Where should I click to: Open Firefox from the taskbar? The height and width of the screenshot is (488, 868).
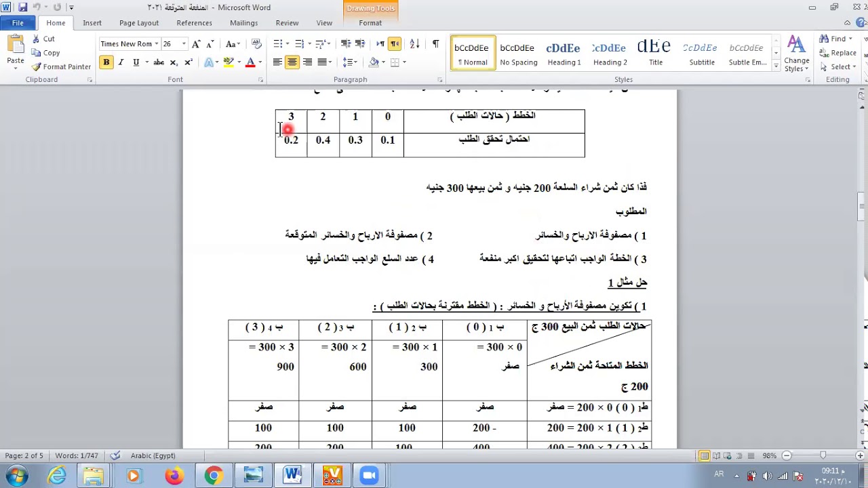(x=174, y=476)
